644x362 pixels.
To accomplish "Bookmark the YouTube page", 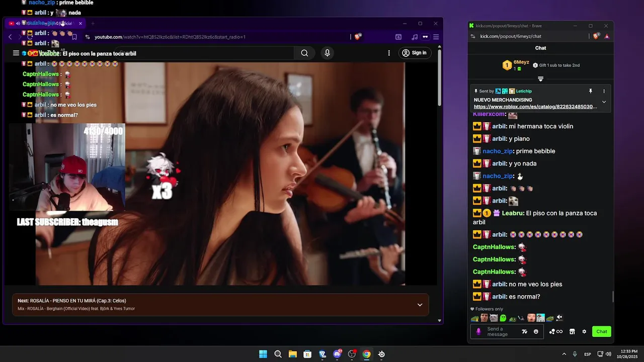I will (74, 37).
